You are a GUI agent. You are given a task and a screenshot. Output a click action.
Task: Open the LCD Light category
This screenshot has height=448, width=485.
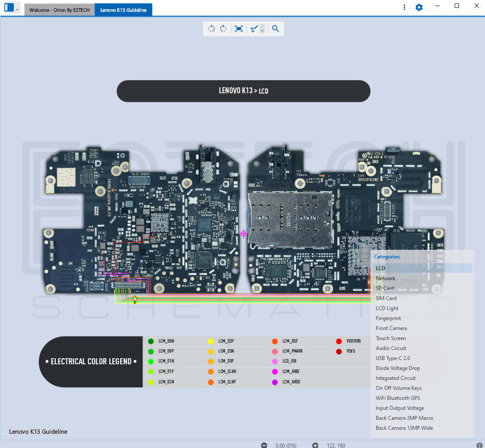pos(422,308)
